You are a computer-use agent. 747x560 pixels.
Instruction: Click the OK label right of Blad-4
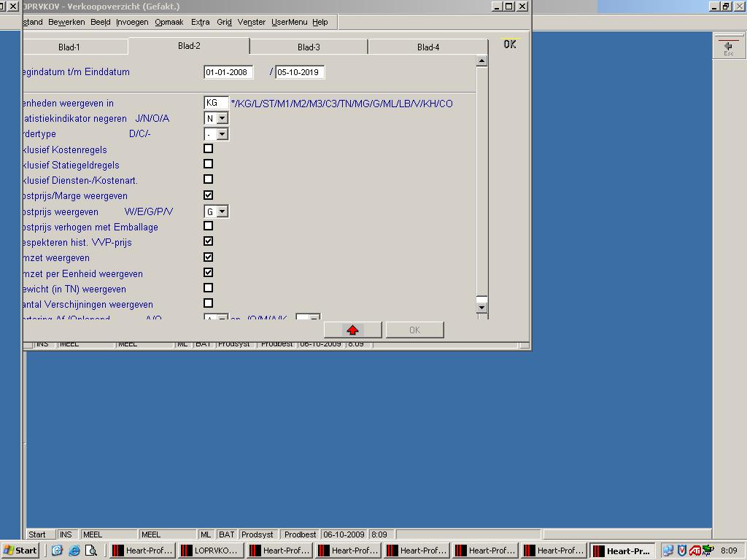510,44
